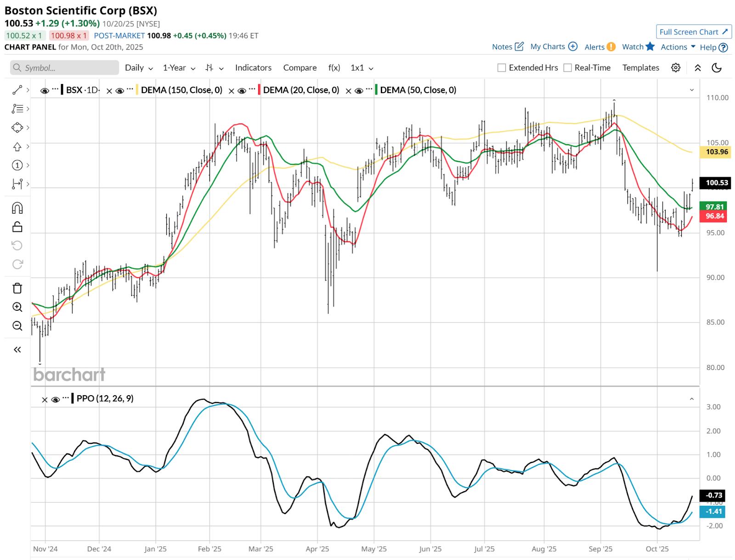735x560 pixels.
Task: Click the Full Screen Chart button
Action: click(694, 32)
